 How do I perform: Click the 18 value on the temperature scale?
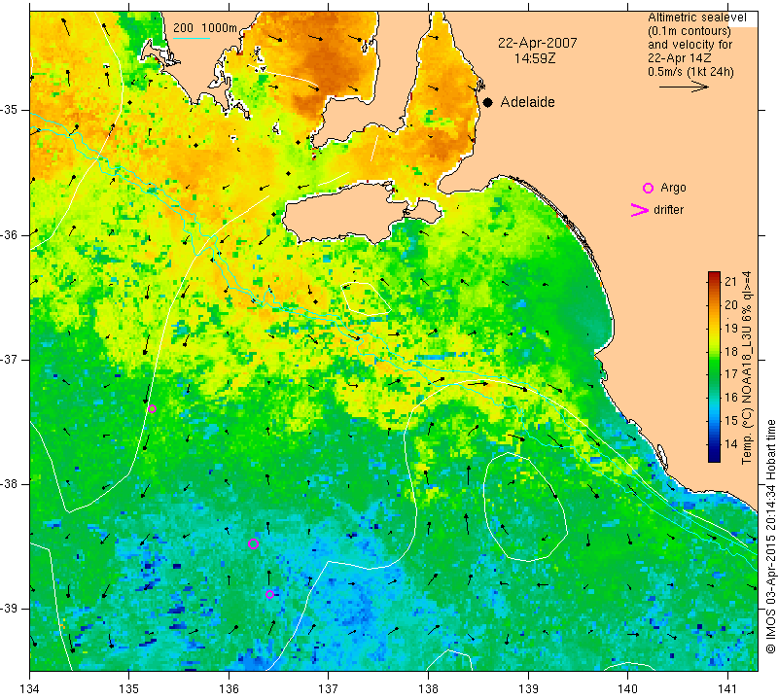[731, 351]
